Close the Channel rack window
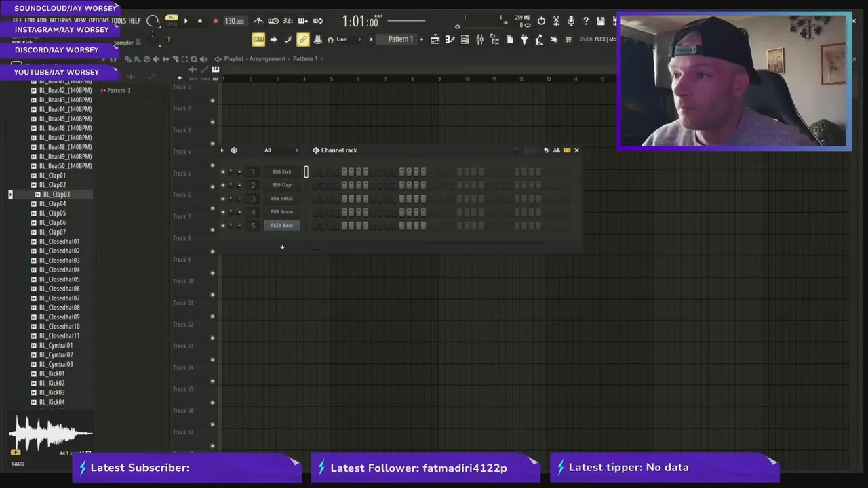 coord(577,150)
